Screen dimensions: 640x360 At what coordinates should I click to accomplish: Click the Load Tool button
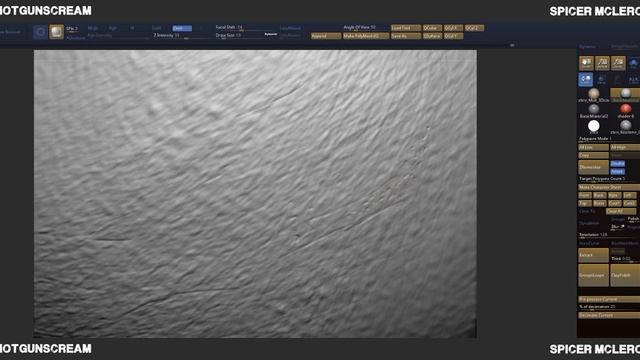(406, 28)
